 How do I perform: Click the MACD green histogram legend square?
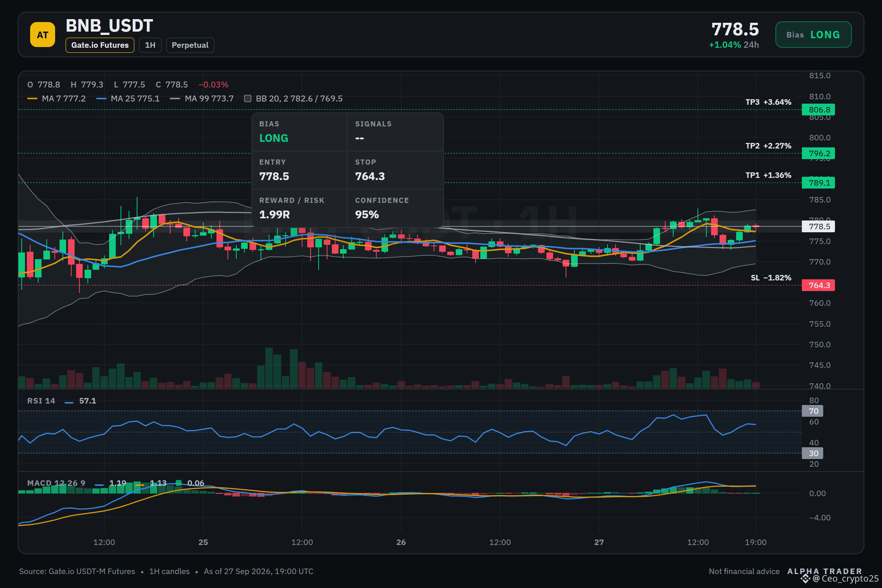179,483
